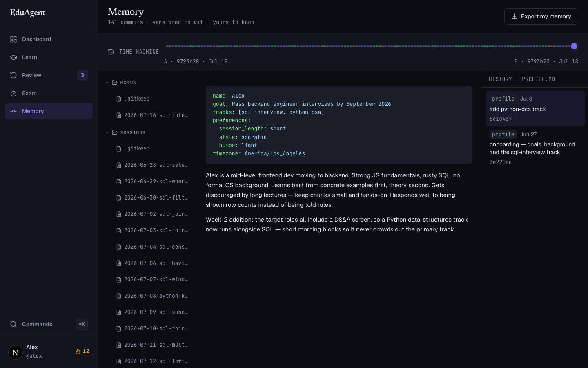Click file icon beside 2026-07-04-sql-cons…
Viewport: 588px width, 368px height.
coord(119,247)
